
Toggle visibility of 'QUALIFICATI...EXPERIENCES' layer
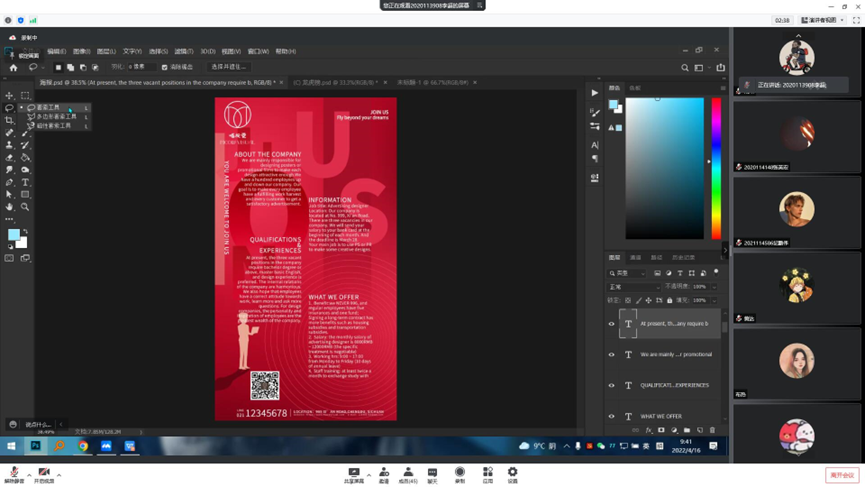click(x=612, y=385)
